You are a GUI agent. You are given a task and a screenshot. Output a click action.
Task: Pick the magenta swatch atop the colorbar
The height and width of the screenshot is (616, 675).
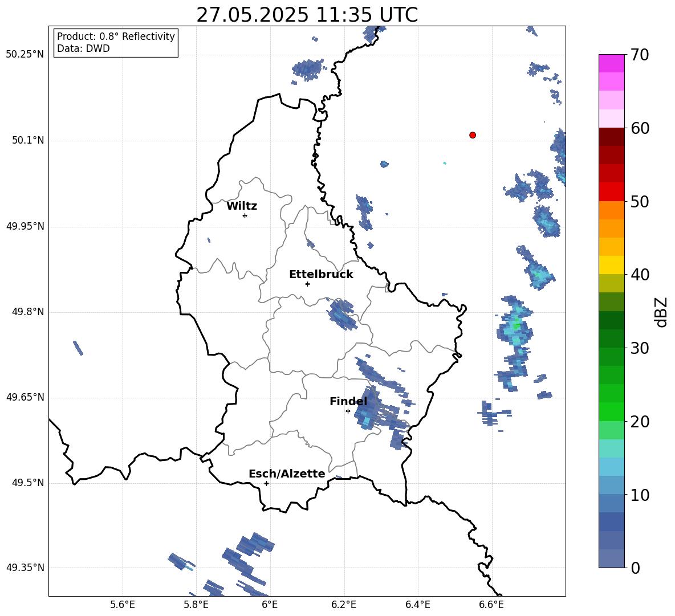click(x=611, y=63)
